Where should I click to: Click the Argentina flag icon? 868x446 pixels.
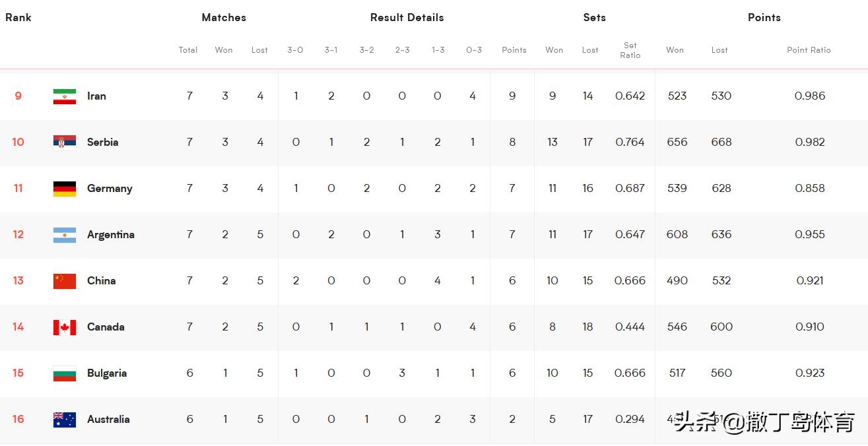65,235
